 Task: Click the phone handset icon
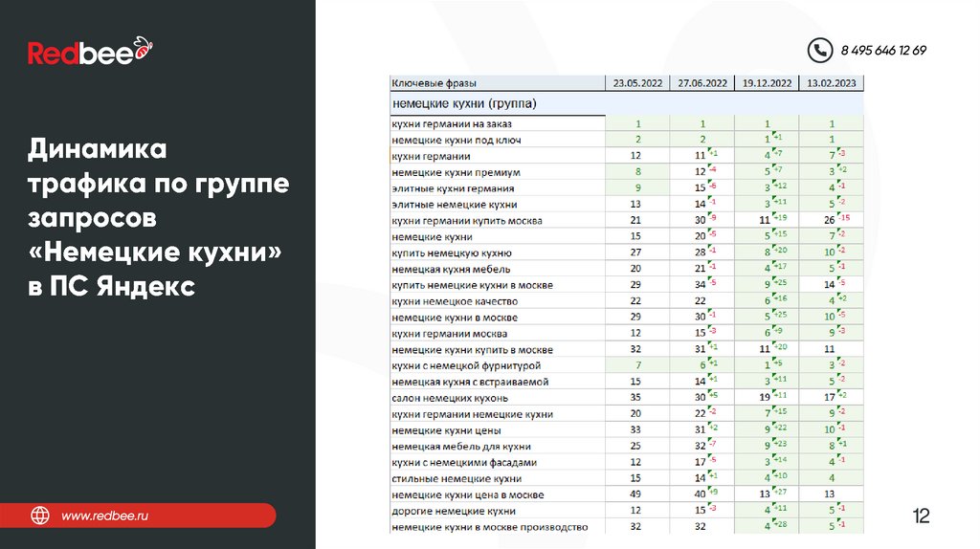(820, 50)
